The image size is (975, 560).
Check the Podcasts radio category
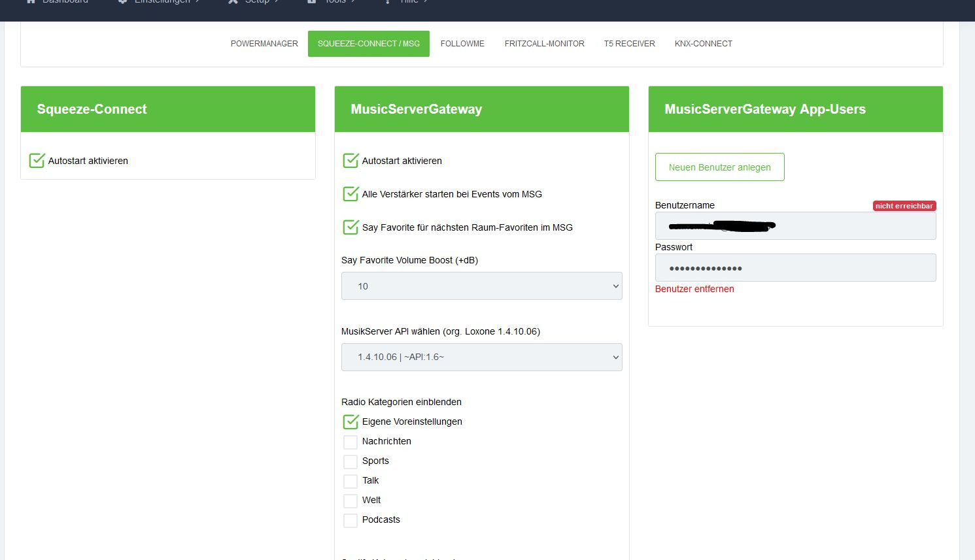click(x=351, y=520)
